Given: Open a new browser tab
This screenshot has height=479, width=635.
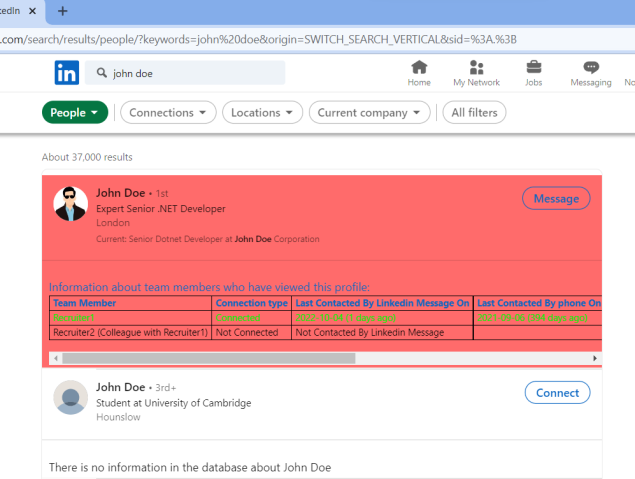Looking at the screenshot, I should [x=62, y=11].
